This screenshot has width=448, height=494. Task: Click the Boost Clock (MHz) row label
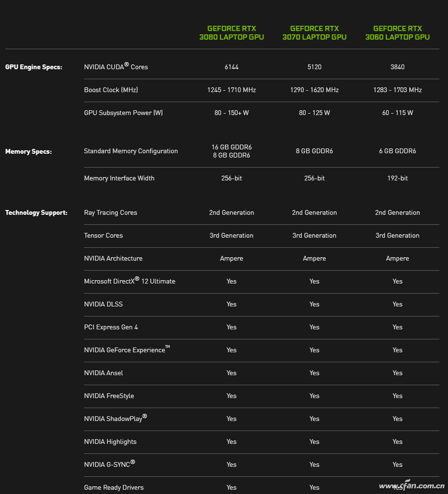pos(111,90)
